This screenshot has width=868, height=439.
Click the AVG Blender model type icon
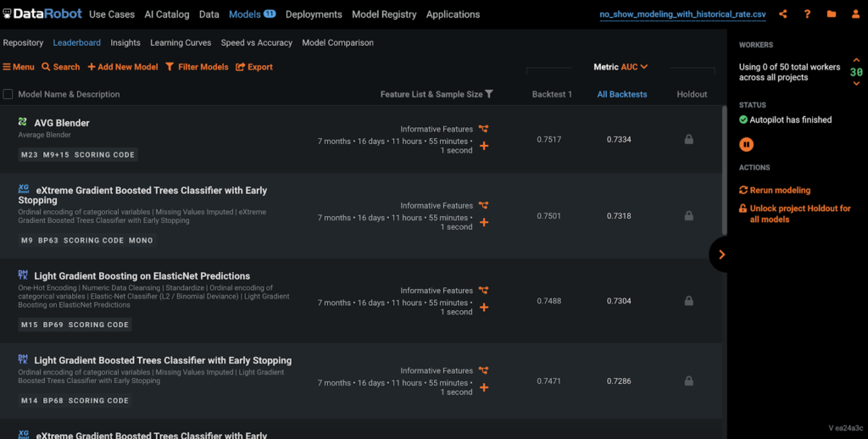[x=23, y=122]
